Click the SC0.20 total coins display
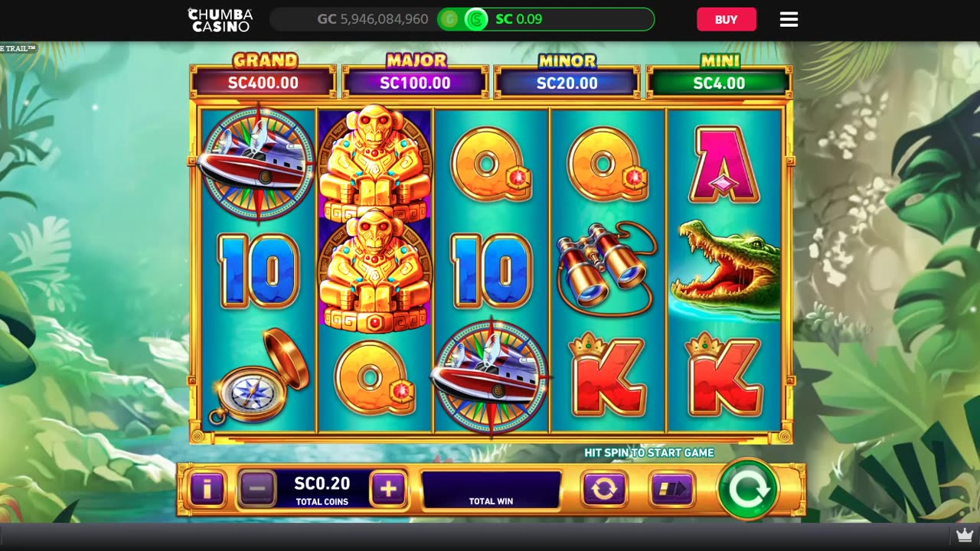The width and height of the screenshot is (980, 551). point(322,489)
